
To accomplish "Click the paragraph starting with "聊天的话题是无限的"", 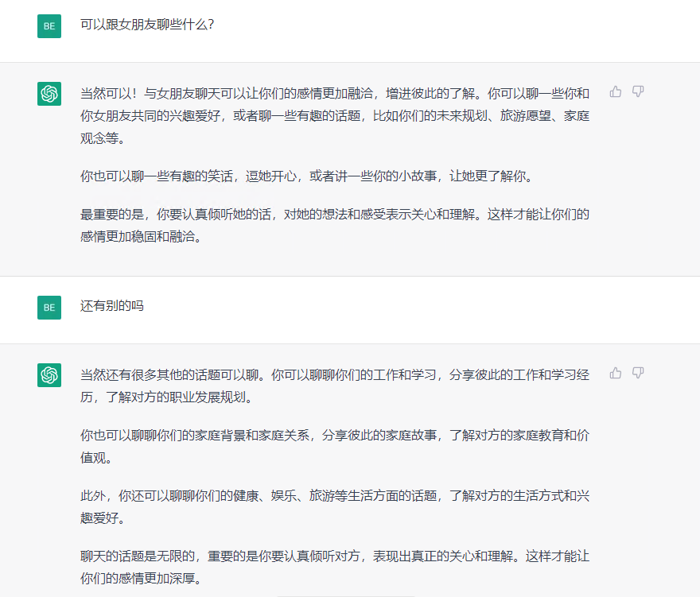I will pos(334,567).
